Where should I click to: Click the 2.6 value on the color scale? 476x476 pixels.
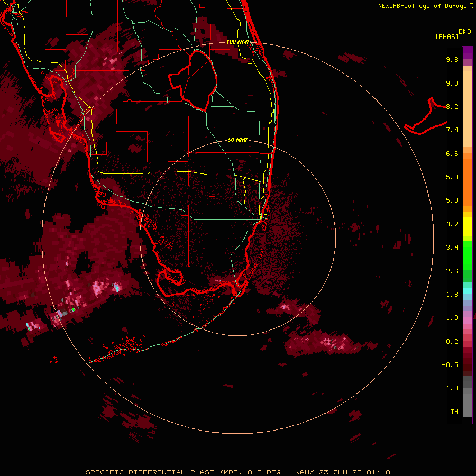pos(452,271)
